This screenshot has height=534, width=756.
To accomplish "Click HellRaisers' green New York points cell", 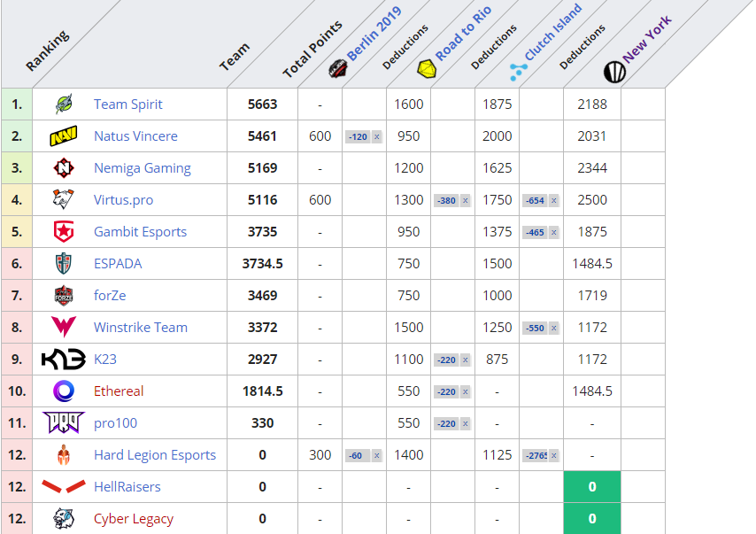I will [x=592, y=487].
